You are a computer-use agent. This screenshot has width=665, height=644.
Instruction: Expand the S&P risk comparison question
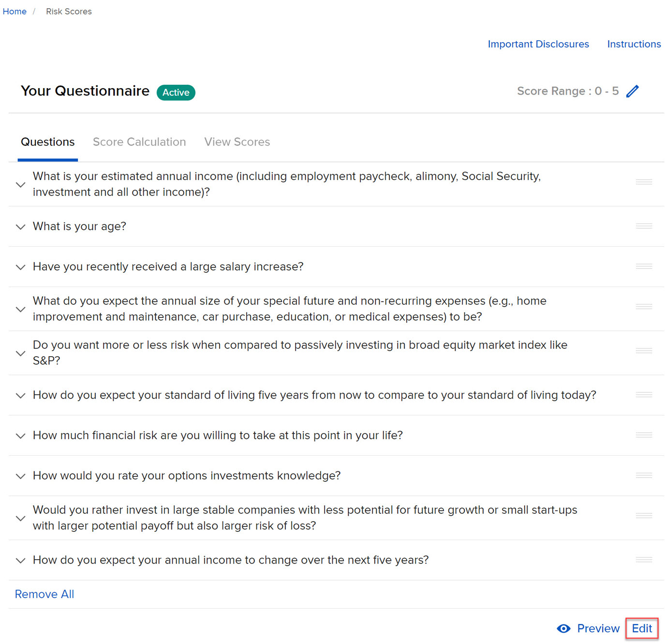click(x=20, y=353)
